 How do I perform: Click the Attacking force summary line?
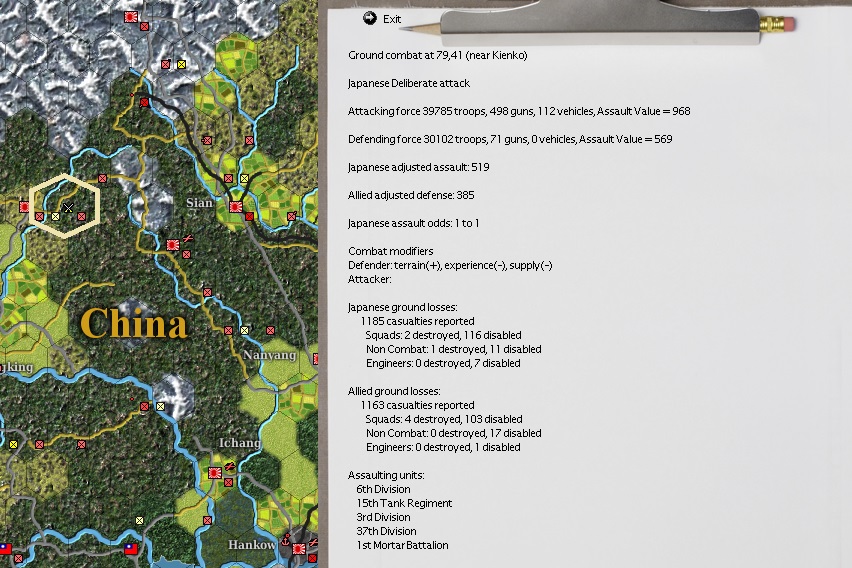pyautogui.click(x=519, y=111)
